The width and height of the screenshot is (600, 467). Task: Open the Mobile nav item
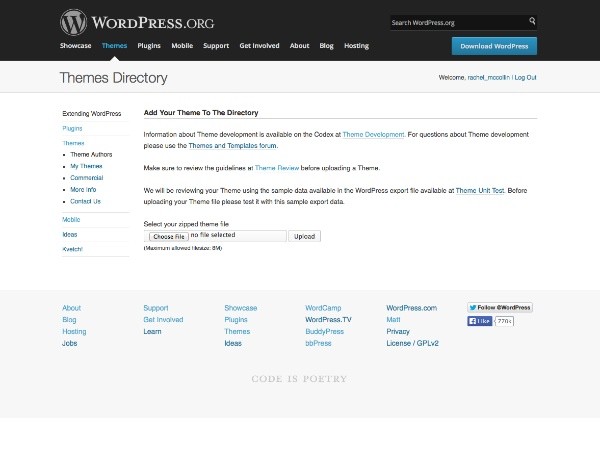[x=182, y=46]
